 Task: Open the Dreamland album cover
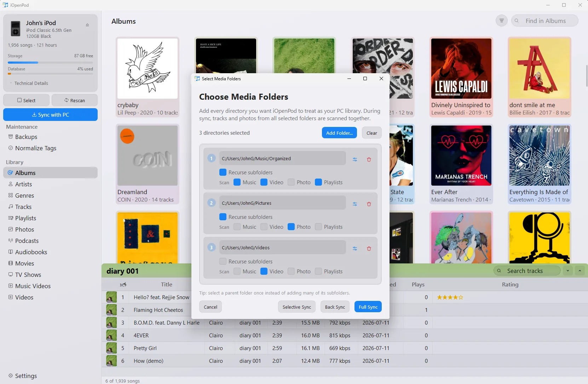click(x=148, y=156)
